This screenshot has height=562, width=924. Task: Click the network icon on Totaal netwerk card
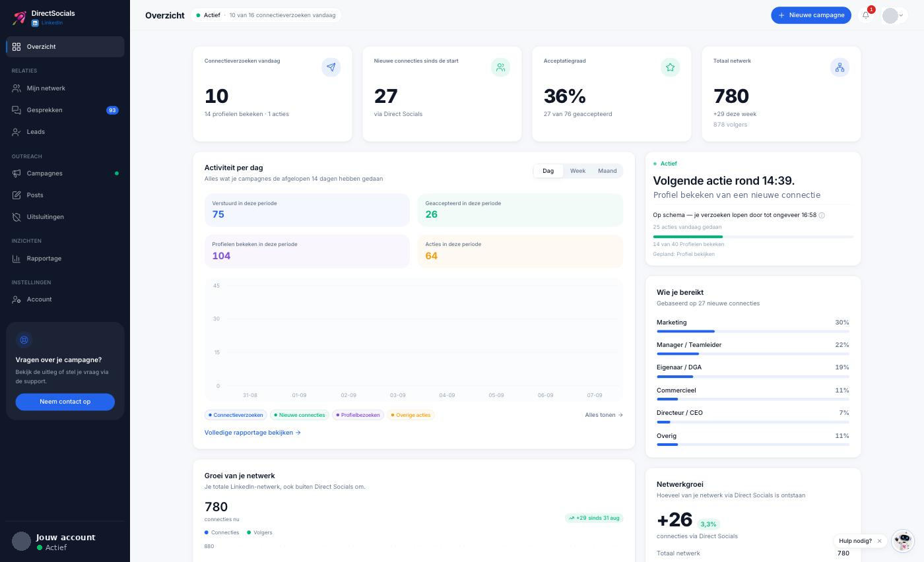pyautogui.click(x=840, y=67)
